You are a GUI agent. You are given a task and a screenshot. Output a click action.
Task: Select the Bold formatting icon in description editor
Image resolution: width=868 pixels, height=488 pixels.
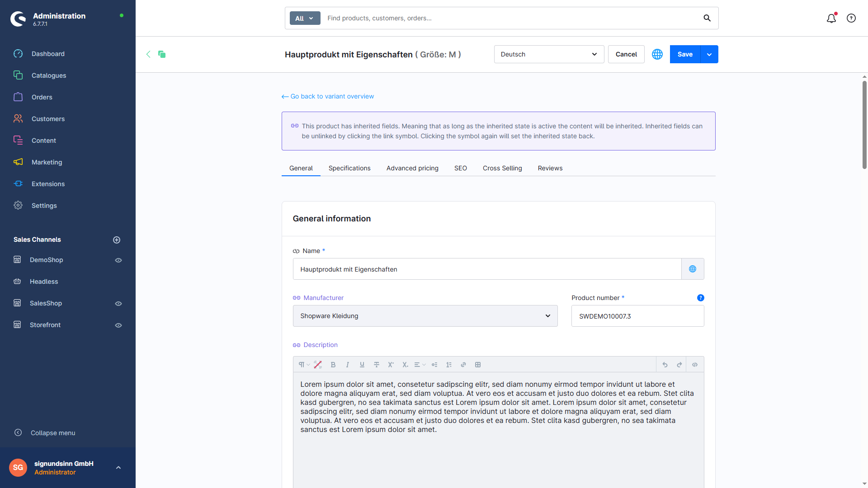click(333, 364)
